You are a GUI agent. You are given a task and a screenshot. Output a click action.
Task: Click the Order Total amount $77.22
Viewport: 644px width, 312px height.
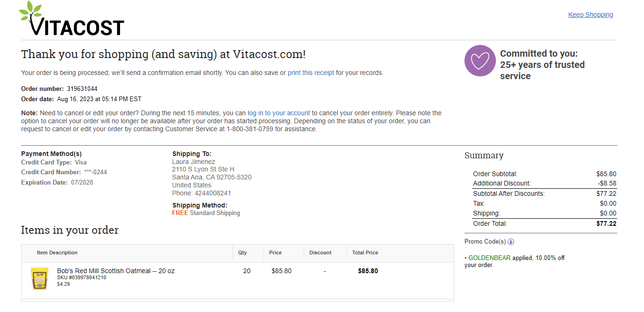click(x=606, y=223)
